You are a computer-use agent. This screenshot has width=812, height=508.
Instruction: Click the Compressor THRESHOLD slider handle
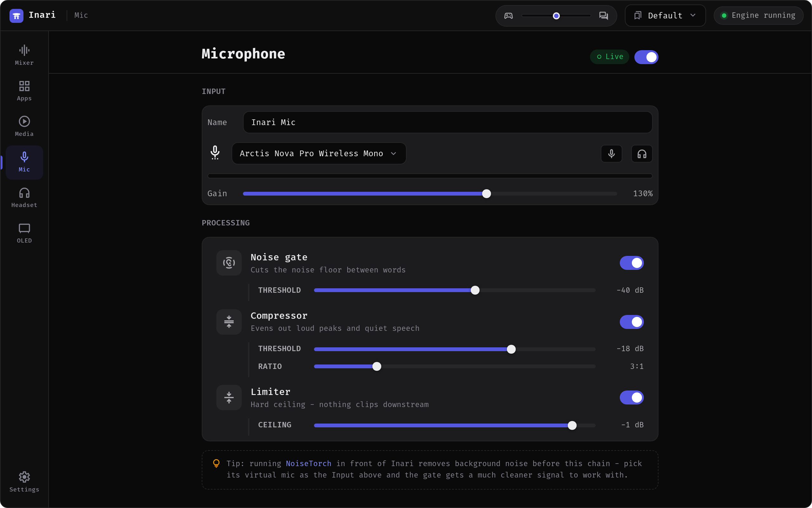pos(511,349)
